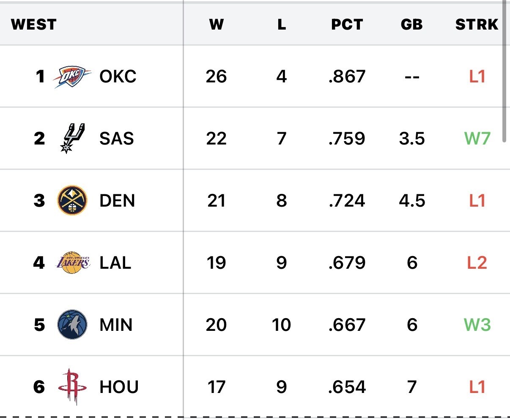Click the Lakers team logo

click(73, 262)
